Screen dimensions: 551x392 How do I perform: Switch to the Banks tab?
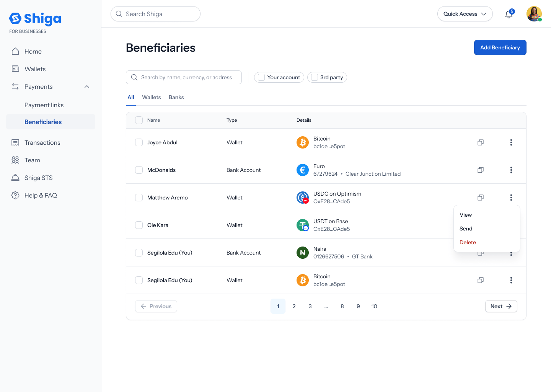point(176,97)
